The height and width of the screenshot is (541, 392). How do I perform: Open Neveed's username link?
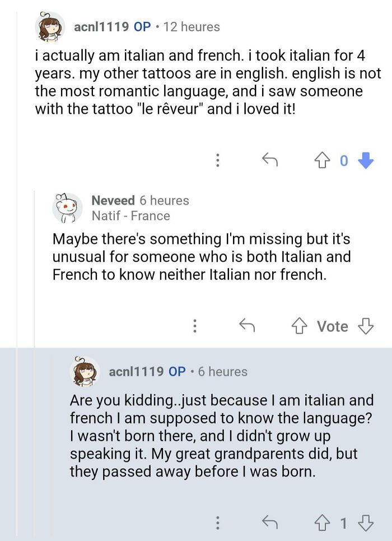113,200
